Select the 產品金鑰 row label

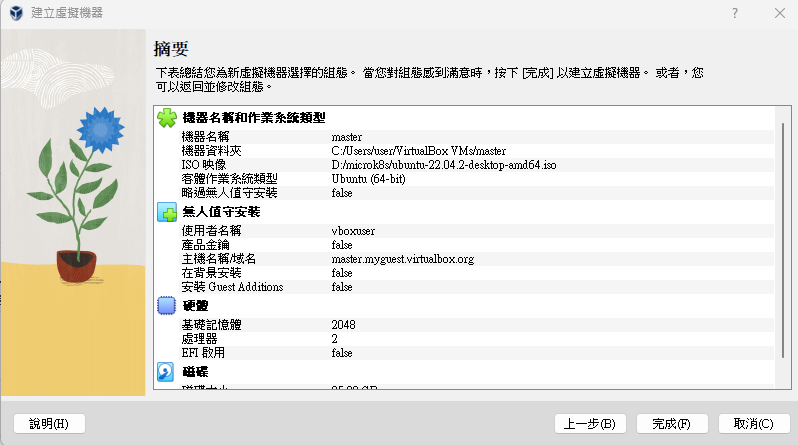coord(206,245)
